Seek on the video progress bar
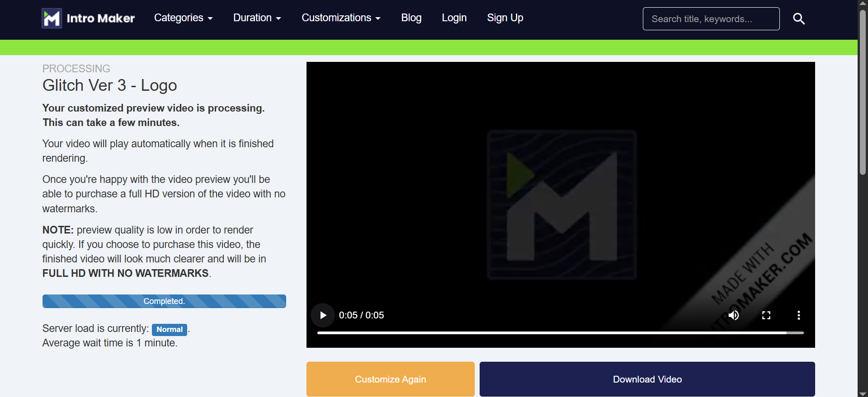 pyautogui.click(x=561, y=333)
